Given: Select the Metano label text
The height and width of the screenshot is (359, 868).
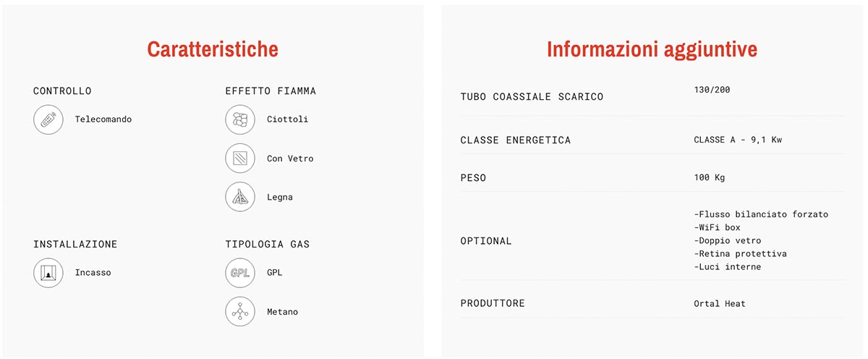Looking at the screenshot, I should click(282, 312).
